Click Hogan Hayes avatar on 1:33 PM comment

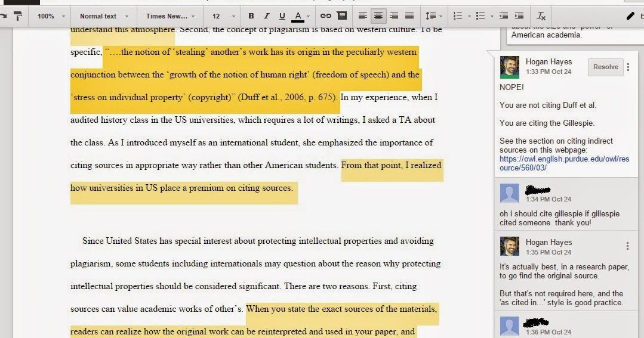[509, 67]
